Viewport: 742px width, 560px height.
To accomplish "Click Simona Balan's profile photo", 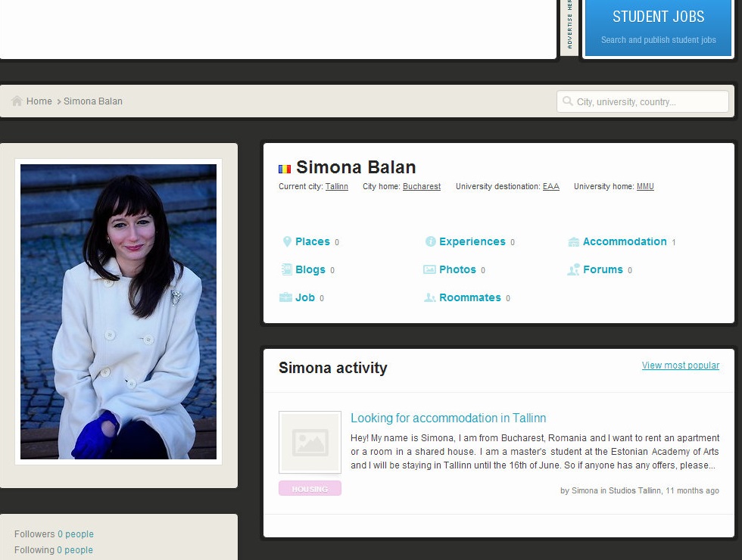I will click(x=118, y=312).
